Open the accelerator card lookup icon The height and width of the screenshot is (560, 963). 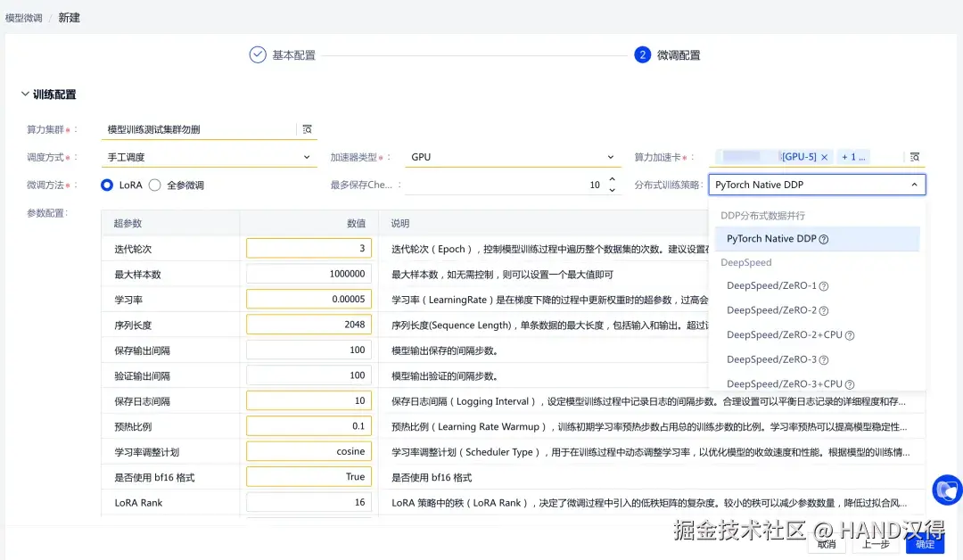pyautogui.click(x=915, y=157)
